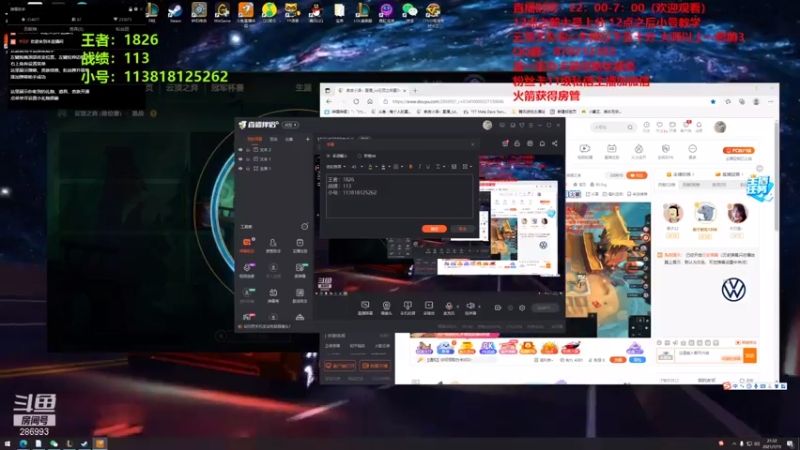Click the notification bell in streaming tool
The image size is (800, 450).
(x=542, y=143)
